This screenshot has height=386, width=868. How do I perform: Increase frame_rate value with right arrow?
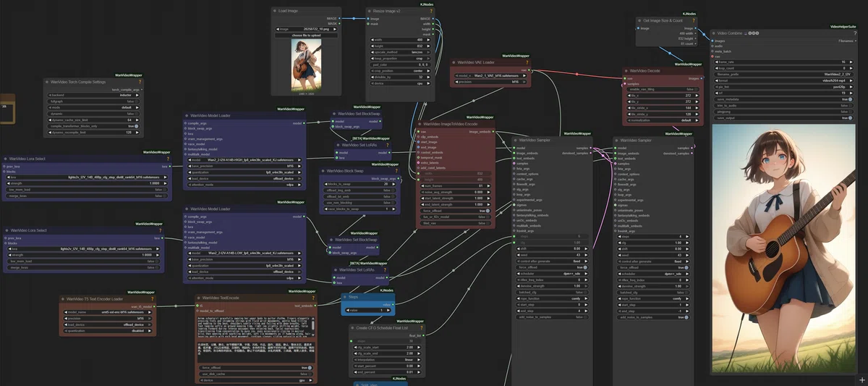click(x=850, y=62)
